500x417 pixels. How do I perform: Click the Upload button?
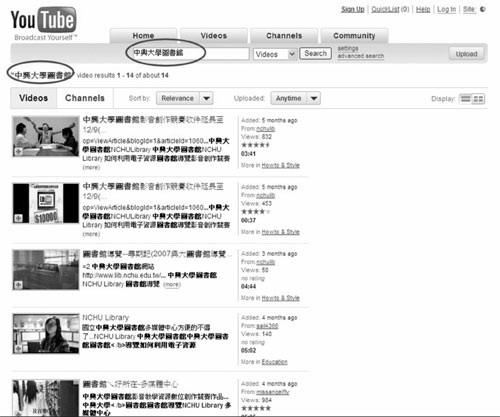[466, 54]
